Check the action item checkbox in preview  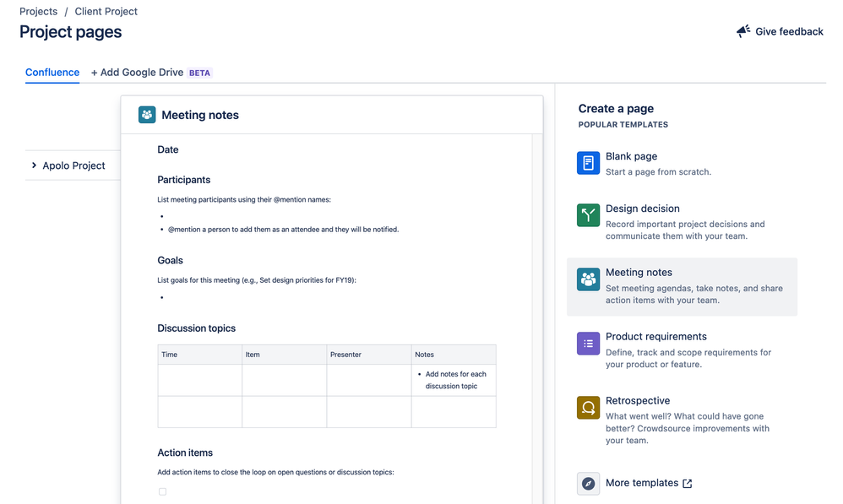point(162,491)
